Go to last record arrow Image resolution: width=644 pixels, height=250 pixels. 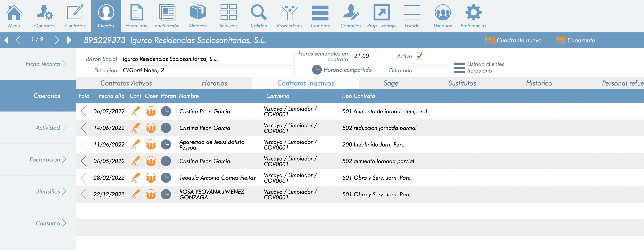click(x=69, y=40)
